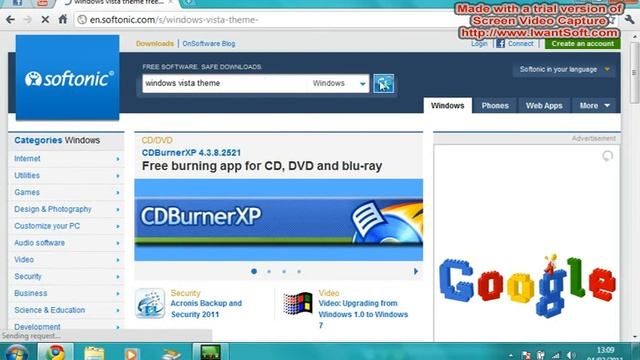Select first carousel dot
Image resolution: width=640 pixels, height=360 pixels.
pyautogui.click(x=254, y=271)
